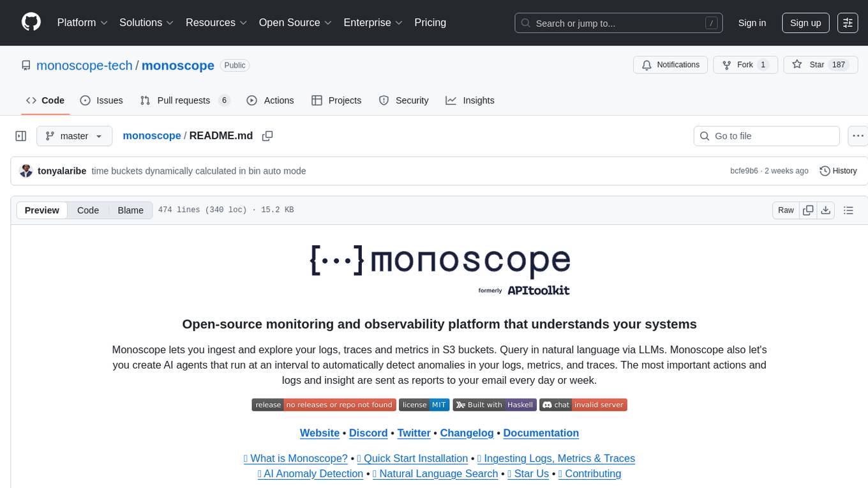Open the Documentation link
Viewport: 868px width, 488px height.
click(541, 432)
